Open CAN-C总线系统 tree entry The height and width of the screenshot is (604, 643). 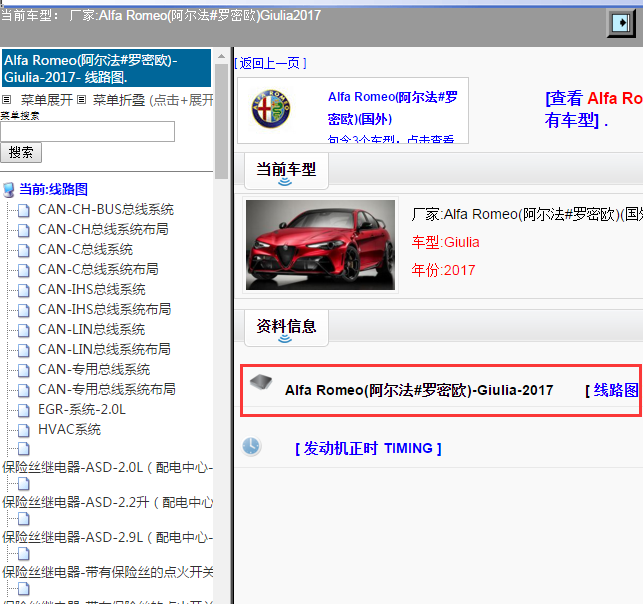pos(85,249)
